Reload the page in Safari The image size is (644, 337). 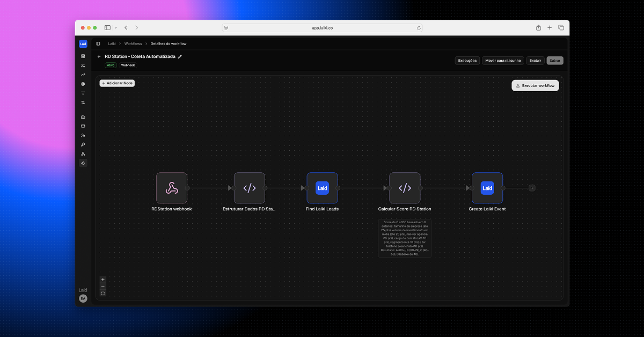pos(419,27)
